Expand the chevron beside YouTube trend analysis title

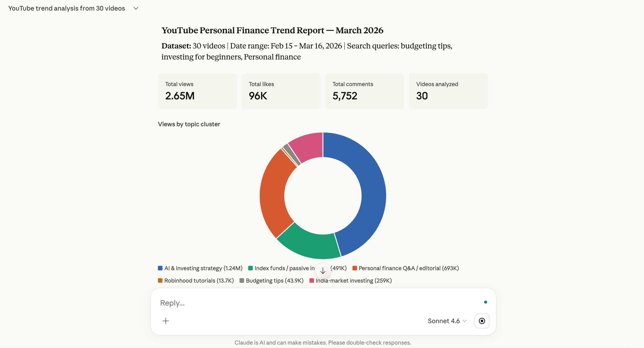[136, 8]
